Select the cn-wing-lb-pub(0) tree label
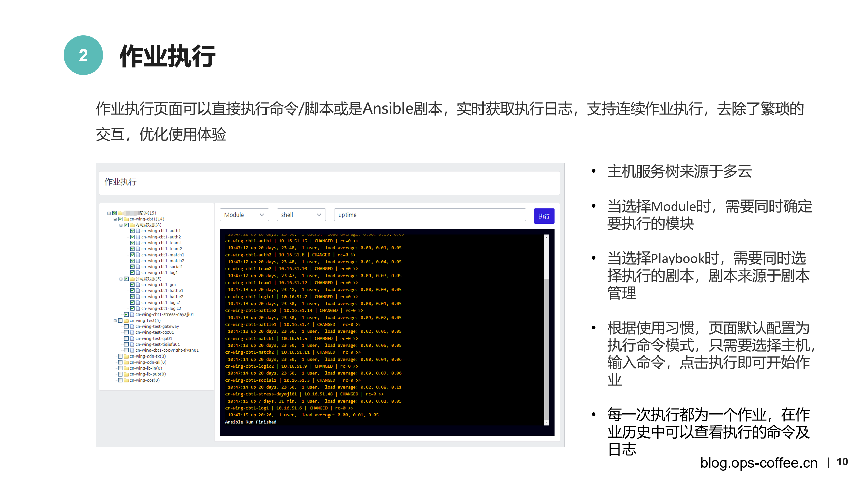The image size is (868, 488). tap(147, 374)
